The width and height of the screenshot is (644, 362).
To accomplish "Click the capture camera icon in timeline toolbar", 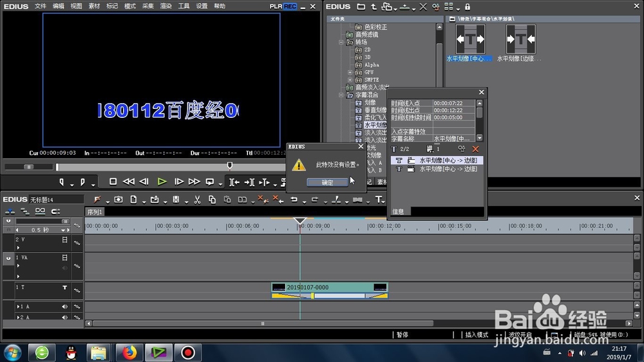I will (118, 200).
